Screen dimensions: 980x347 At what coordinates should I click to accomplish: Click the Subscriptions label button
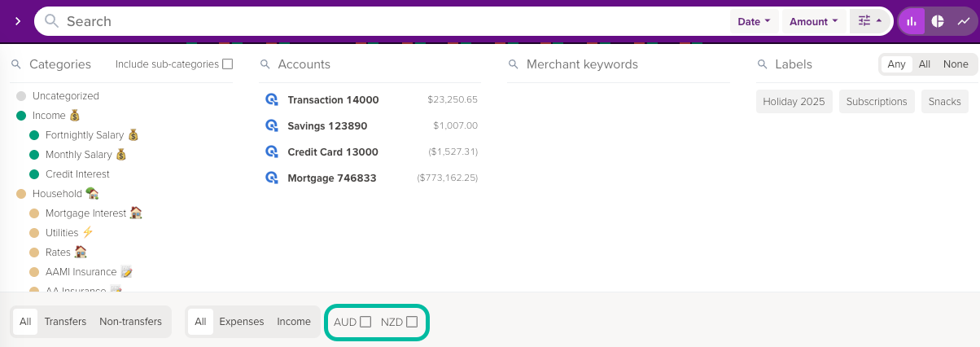tap(877, 102)
